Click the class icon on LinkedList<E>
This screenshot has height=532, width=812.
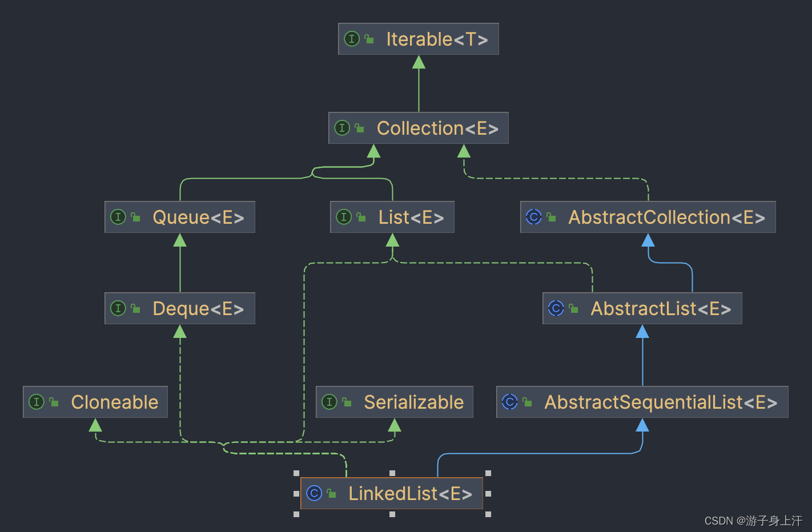[x=314, y=493]
